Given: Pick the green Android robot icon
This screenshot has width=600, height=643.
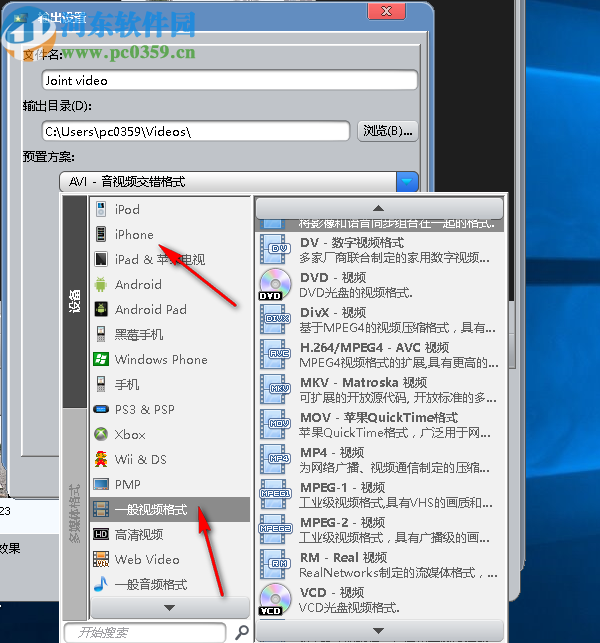Looking at the screenshot, I should point(101,284).
